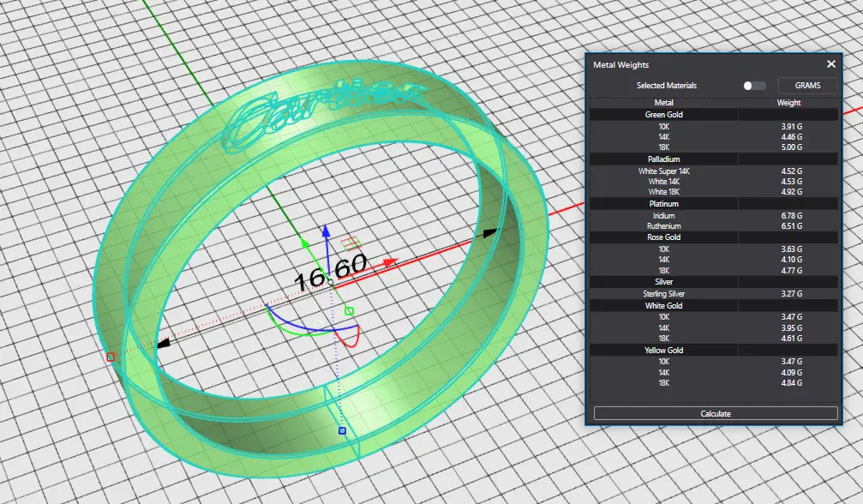
Task: Click the green square scale handle
Action: tap(349, 311)
